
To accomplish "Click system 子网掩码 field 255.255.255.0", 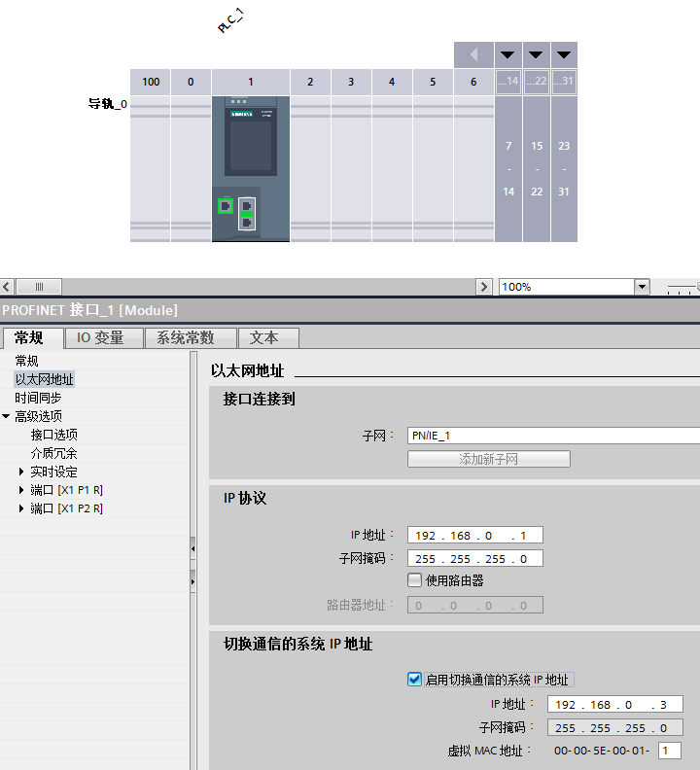I will coord(615,728).
